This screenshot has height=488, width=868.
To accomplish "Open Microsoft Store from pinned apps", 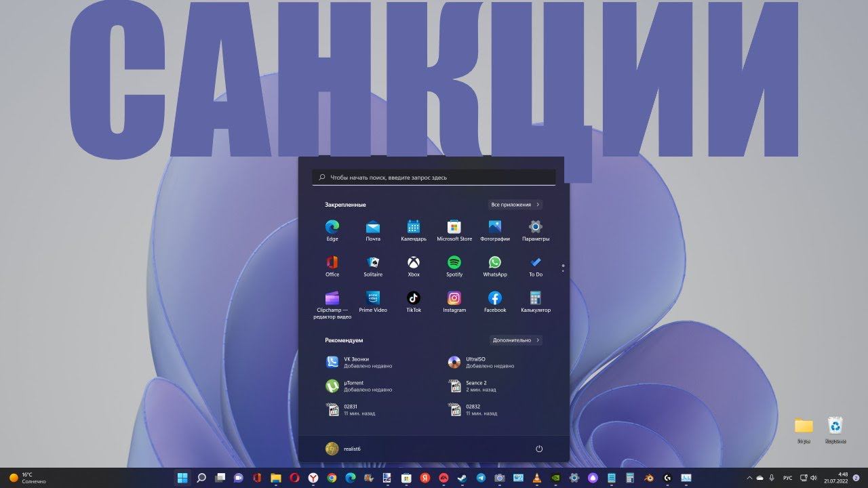I will tap(454, 230).
